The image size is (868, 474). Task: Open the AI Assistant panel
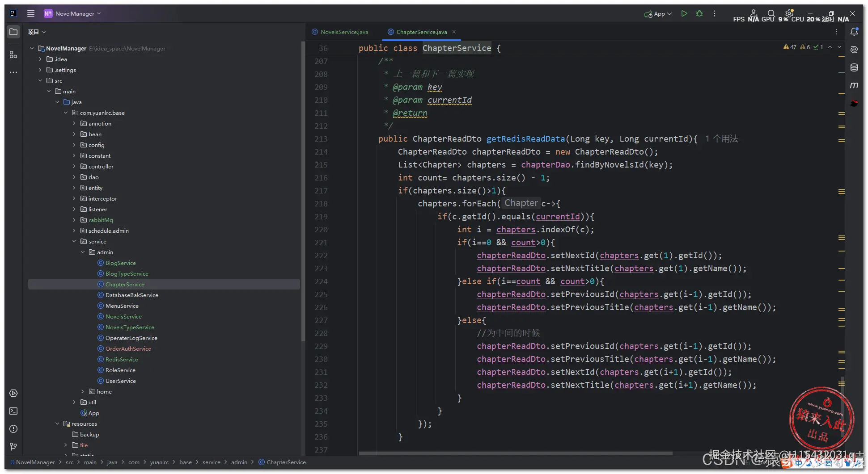point(854,50)
